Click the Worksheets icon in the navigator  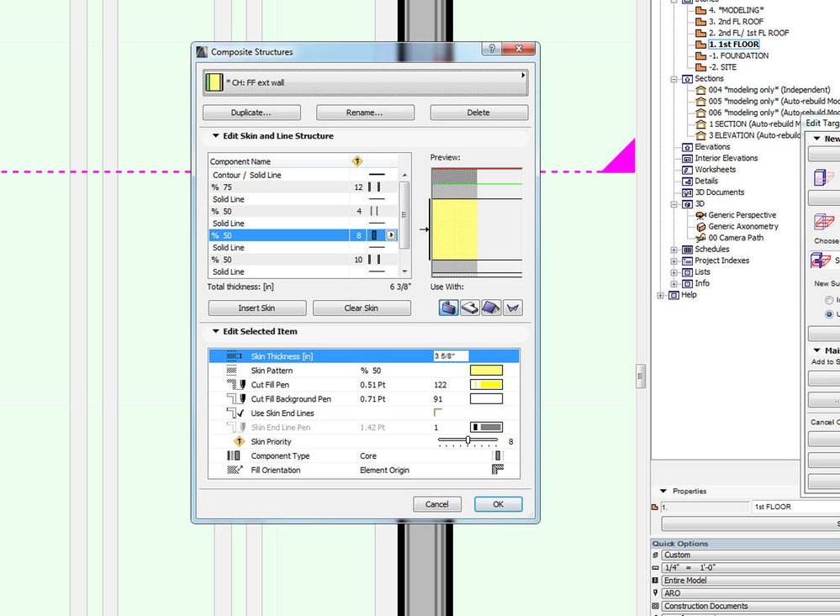687,170
